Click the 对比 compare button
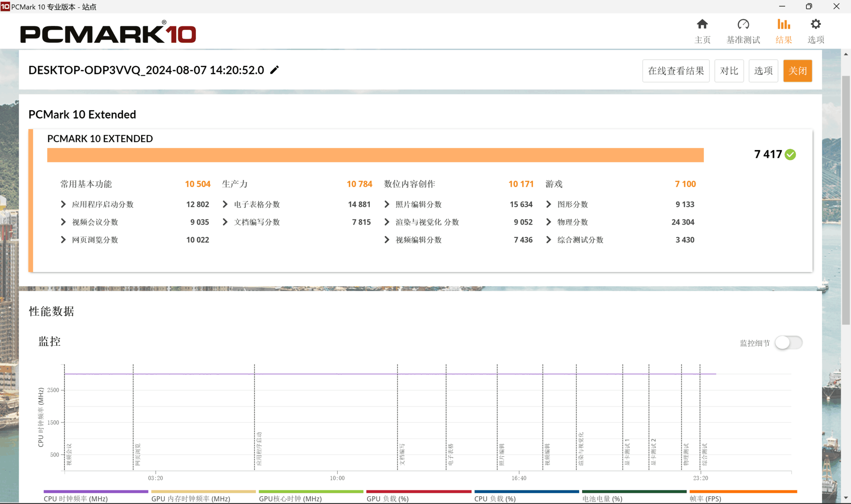This screenshot has width=851, height=504. click(x=729, y=71)
